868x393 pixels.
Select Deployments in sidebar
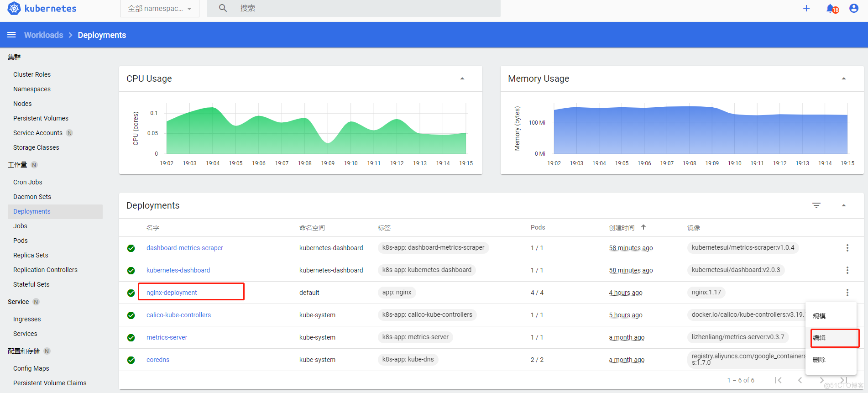pyautogui.click(x=55, y=211)
